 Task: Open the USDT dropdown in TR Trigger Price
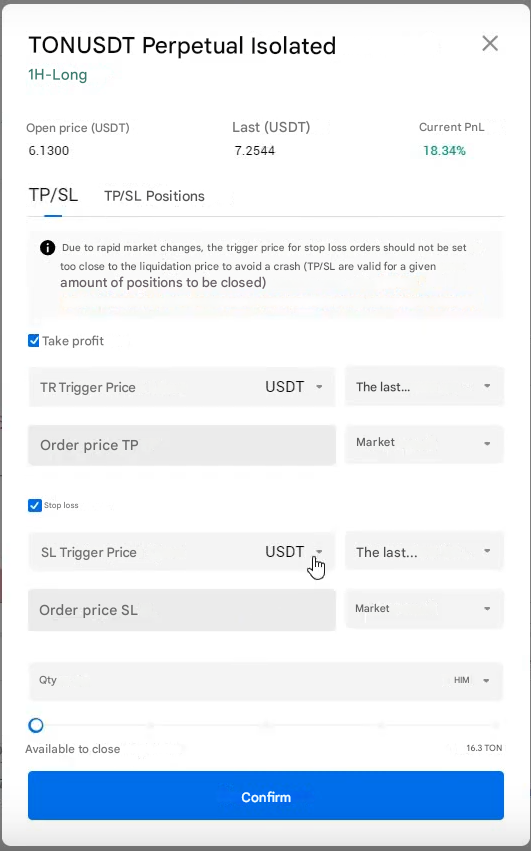(x=294, y=387)
